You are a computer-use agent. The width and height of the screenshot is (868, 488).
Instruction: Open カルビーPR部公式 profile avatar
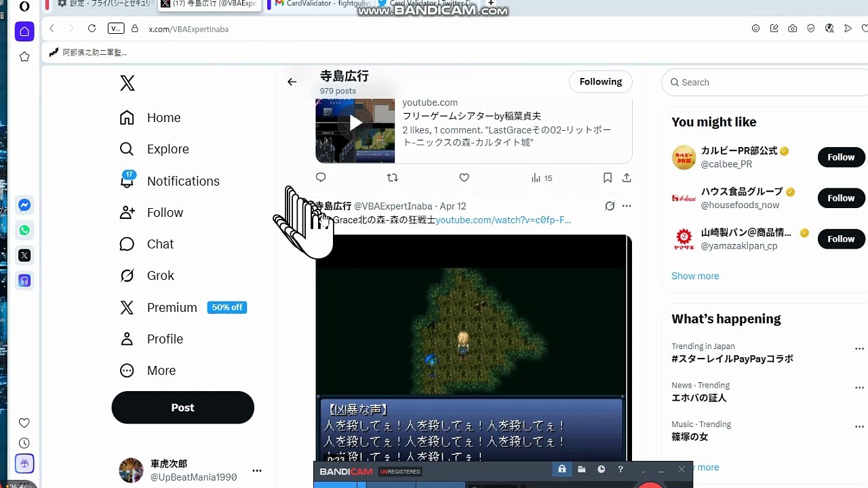(x=684, y=157)
